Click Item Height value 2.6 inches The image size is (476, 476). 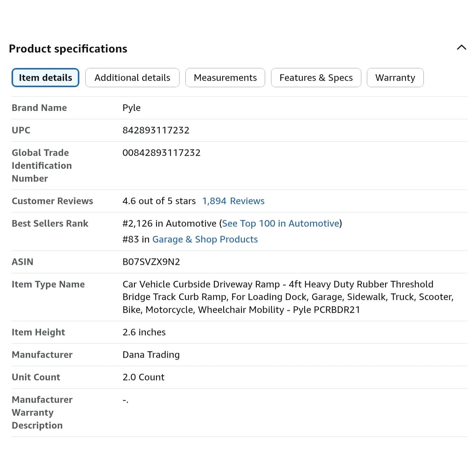tap(144, 332)
